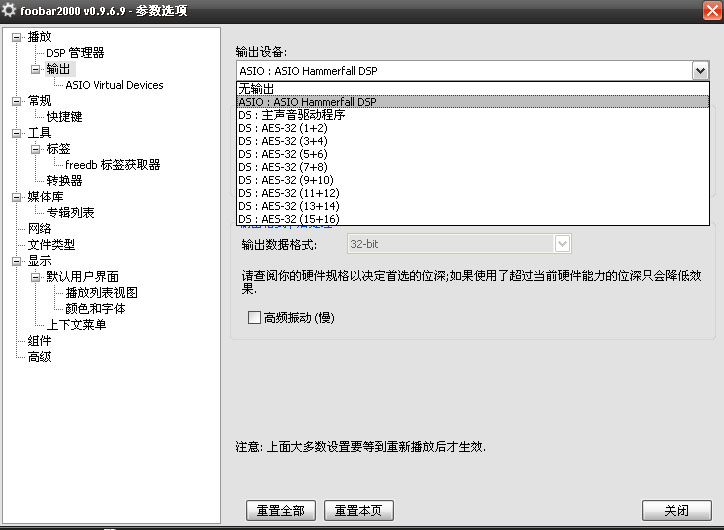Collapse the 播放 tree node

click(x=16, y=37)
